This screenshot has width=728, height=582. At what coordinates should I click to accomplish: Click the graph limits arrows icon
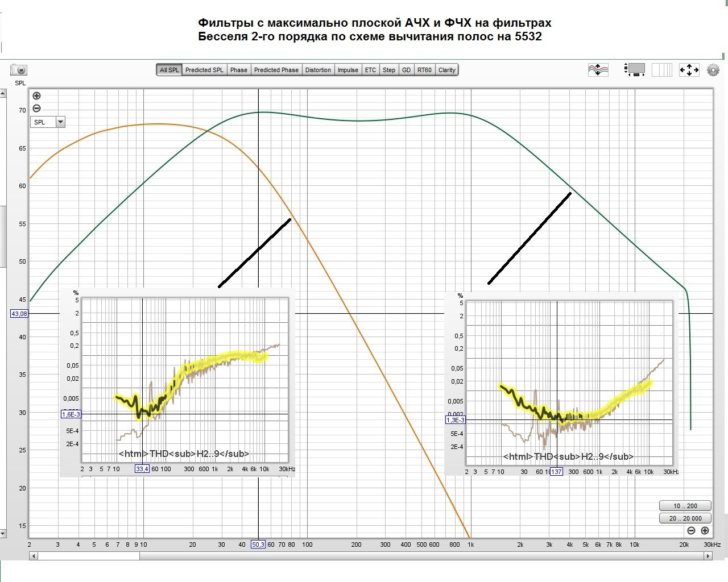(689, 70)
